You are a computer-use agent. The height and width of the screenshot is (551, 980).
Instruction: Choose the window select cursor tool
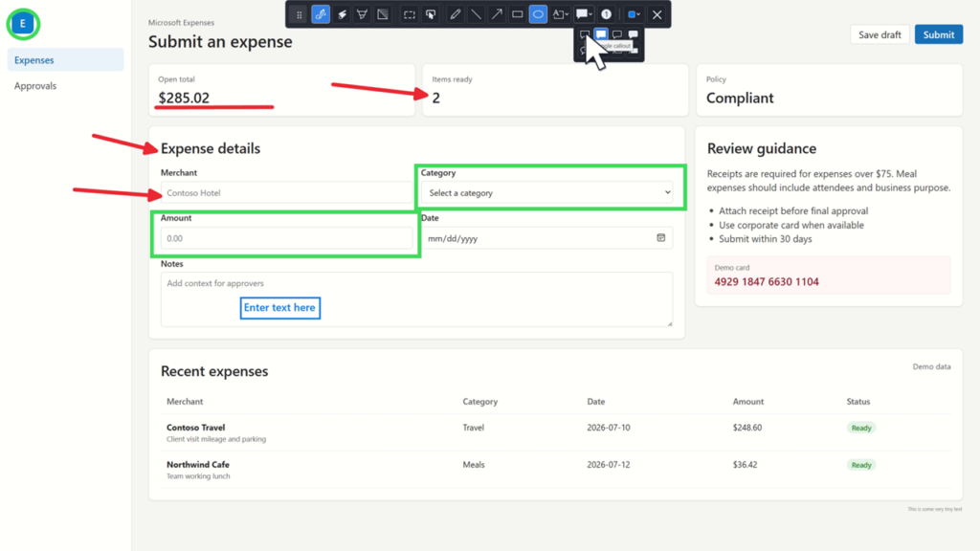[x=431, y=14]
